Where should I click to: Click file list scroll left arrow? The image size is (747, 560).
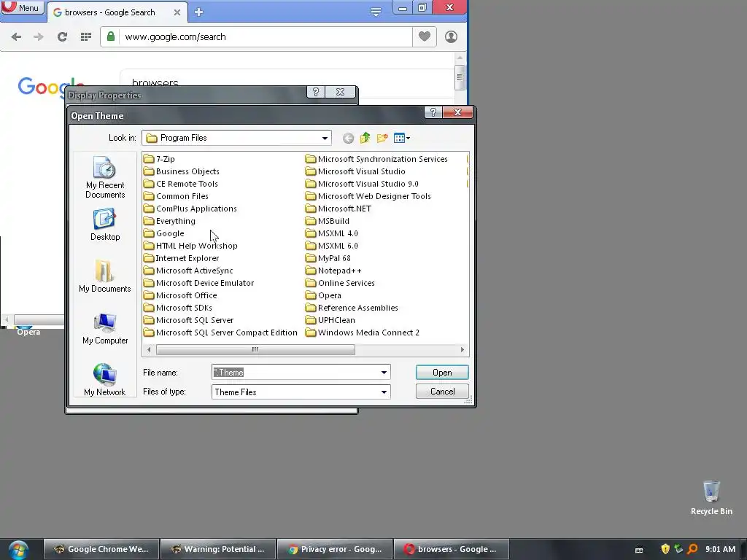149,349
